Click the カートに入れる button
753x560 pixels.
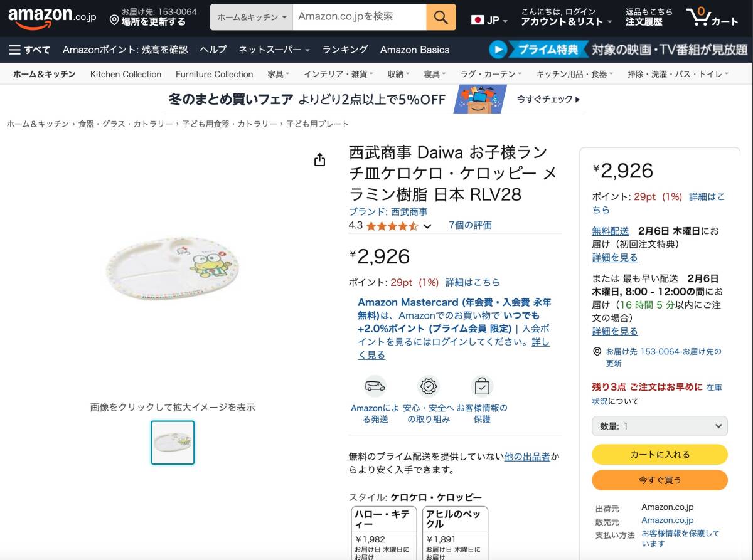pyautogui.click(x=660, y=455)
